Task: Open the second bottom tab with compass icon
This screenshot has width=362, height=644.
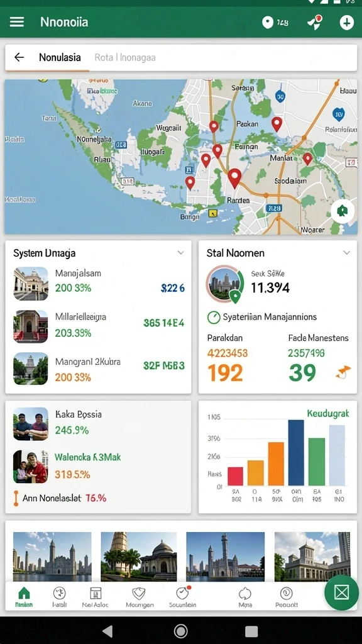Action: (x=60, y=597)
